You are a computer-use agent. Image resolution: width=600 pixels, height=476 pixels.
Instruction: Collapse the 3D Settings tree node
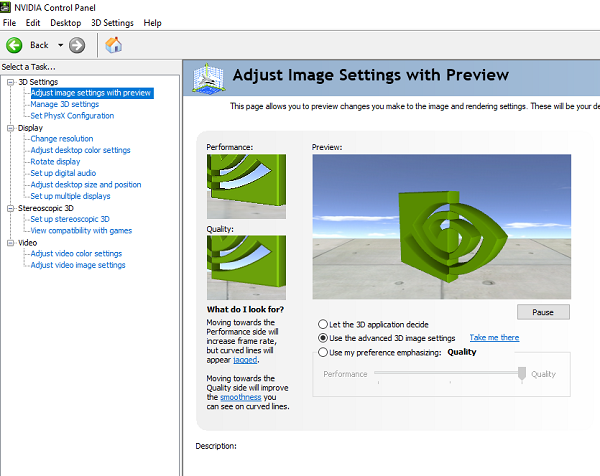pos(10,82)
